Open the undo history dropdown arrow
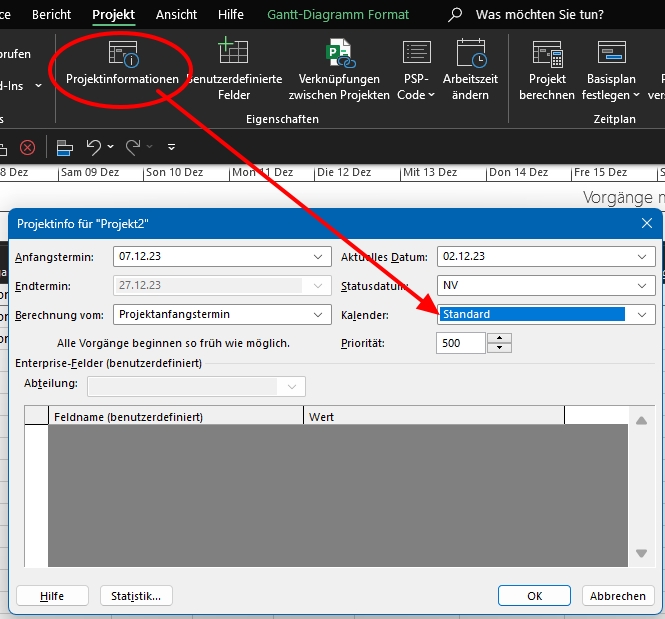Viewport: 665px width, 619px height. pos(111,147)
